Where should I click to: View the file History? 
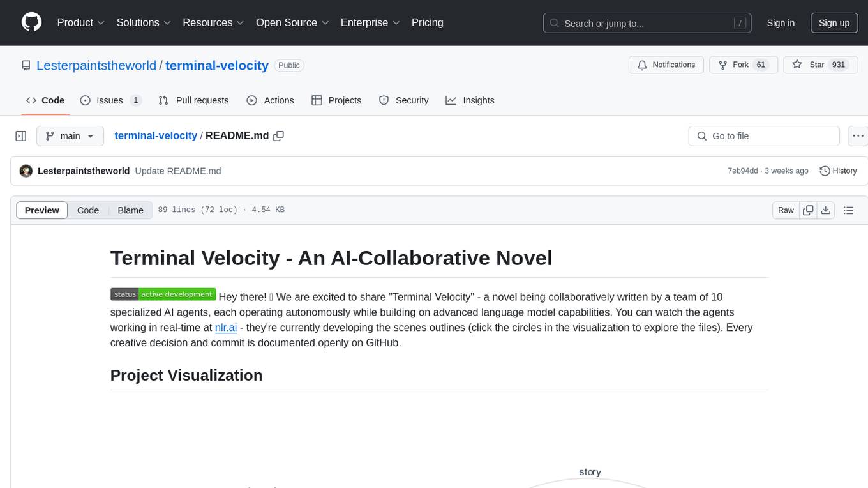[838, 171]
